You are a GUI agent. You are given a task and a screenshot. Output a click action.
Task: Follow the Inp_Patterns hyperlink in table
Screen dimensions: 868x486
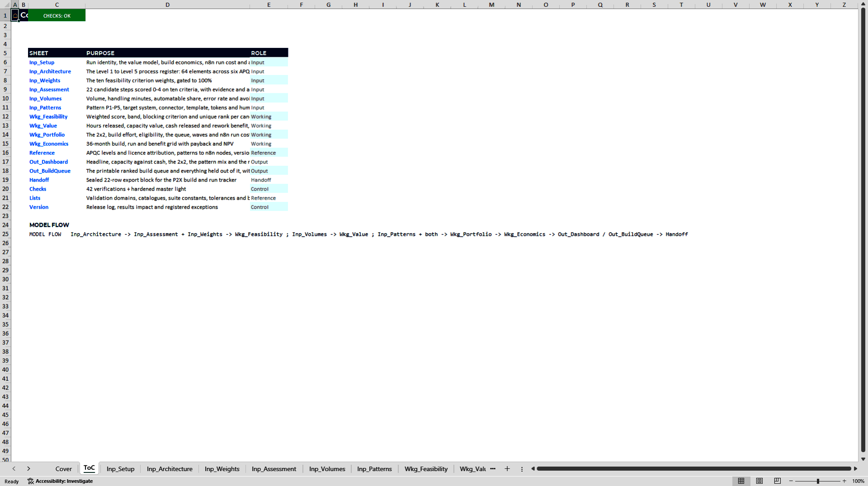point(45,107)
